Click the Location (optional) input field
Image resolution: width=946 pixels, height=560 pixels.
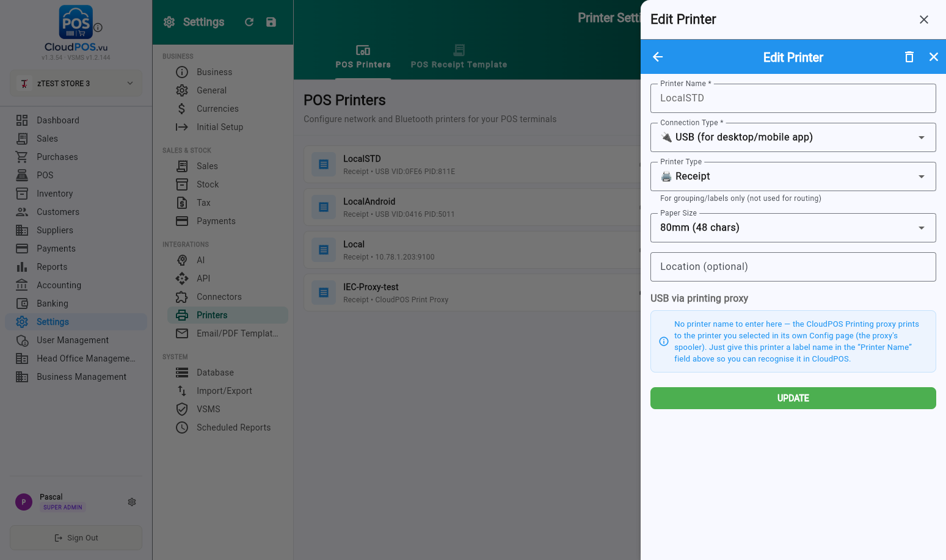coord(793,267)
